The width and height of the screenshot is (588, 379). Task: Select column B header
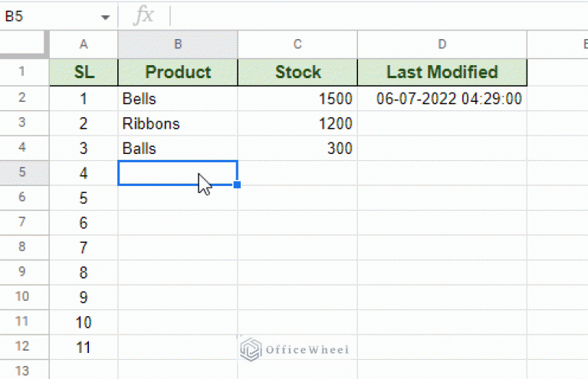click(178, 44)
